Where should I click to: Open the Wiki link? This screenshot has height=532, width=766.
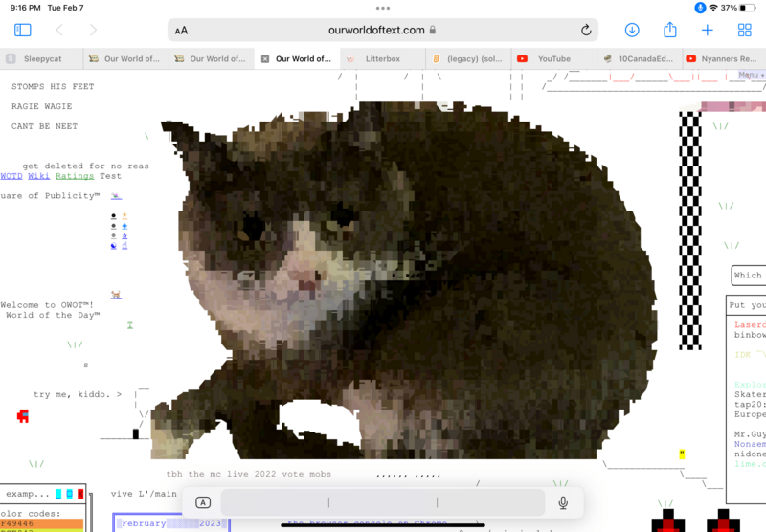38,176
